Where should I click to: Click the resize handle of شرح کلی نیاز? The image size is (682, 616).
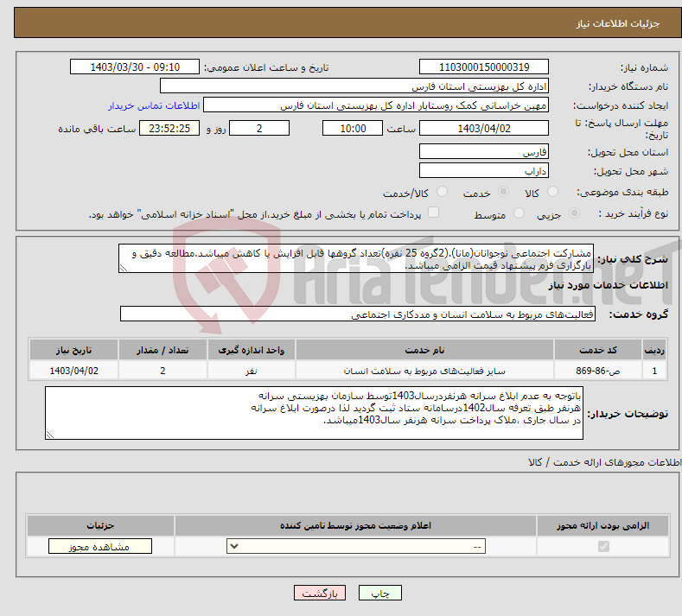(x=124, y=268)
